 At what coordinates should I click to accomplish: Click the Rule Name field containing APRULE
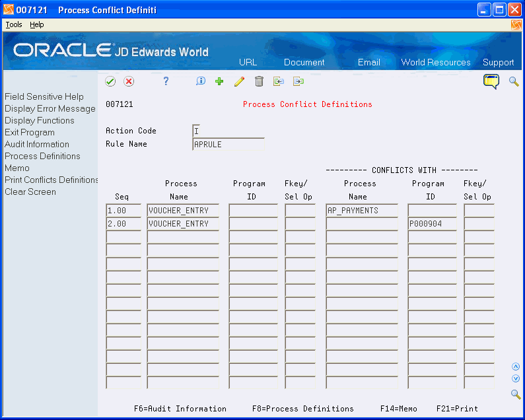pyautogui.click(x=228, y=145)
